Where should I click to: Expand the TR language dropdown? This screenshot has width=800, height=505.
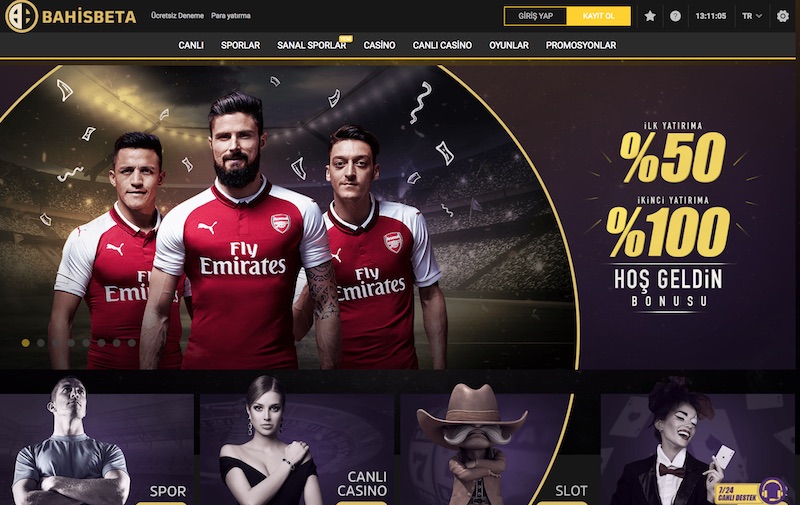pyautogui.click(x=752, y=16)
